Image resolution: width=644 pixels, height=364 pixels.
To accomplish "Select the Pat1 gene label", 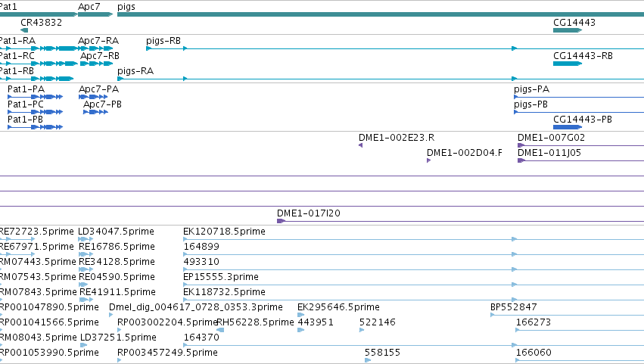I will click(x=8, y=7).
